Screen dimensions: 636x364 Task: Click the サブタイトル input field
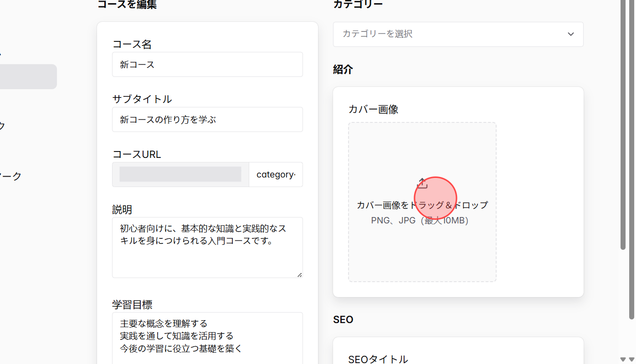tap(207, 119)
